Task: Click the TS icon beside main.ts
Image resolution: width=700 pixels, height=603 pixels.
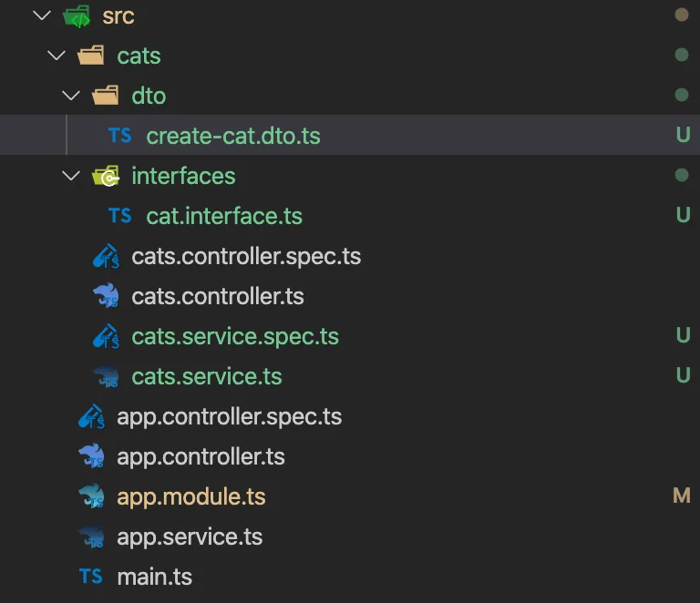Action: pos(90,576)
